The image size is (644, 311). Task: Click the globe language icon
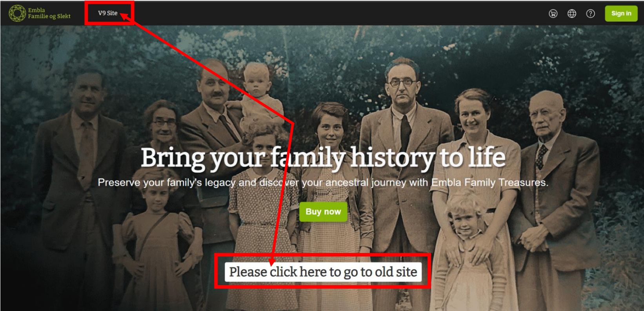tap(572, 14)
